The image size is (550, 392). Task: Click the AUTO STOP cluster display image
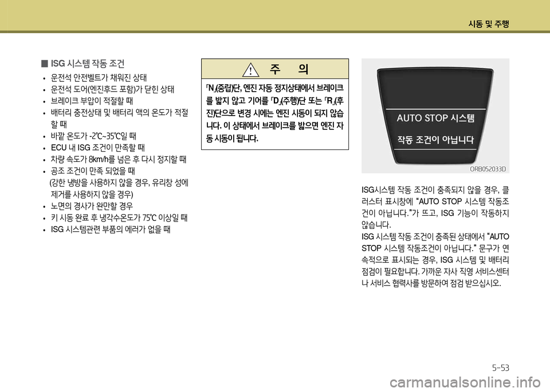[435, 116]
